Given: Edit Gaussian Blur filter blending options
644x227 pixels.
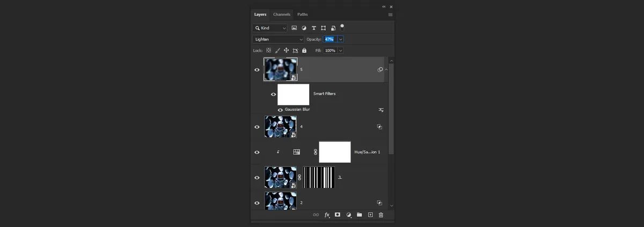Looking at the screenshot, I should pyautogui.click(x=381, y=109).
